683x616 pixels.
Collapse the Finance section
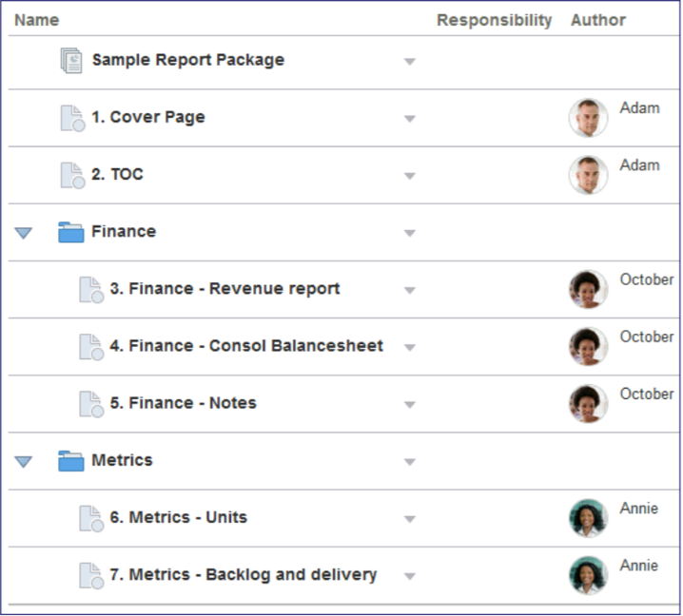[x=24, y=233]
